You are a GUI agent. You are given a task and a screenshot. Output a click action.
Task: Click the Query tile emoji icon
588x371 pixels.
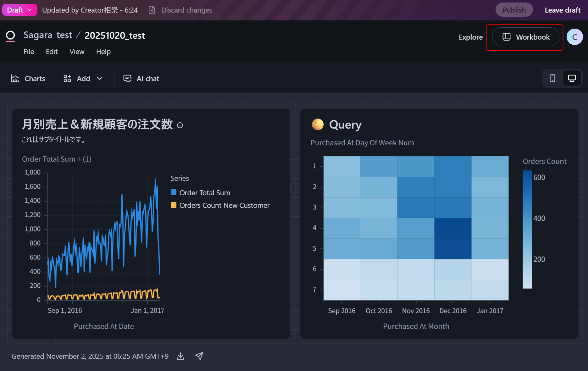[318, 125]
